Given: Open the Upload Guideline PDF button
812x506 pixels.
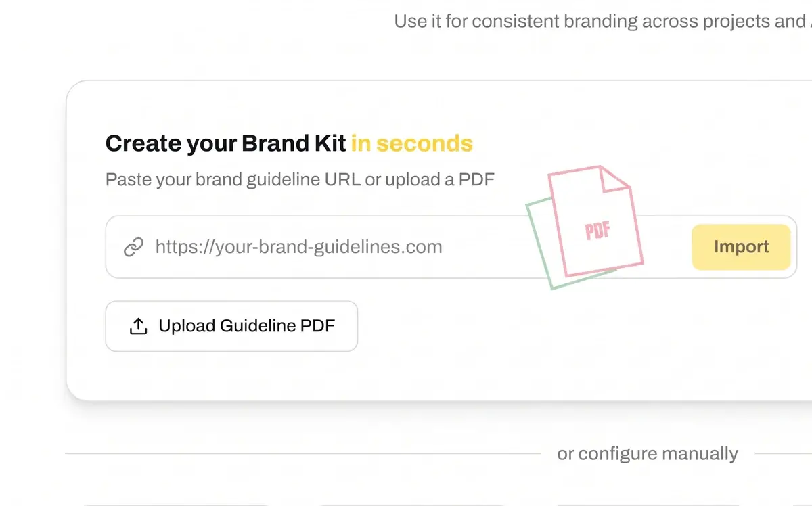Looking at the screenshot, I should pyautogui.click(x=231, y=326).
